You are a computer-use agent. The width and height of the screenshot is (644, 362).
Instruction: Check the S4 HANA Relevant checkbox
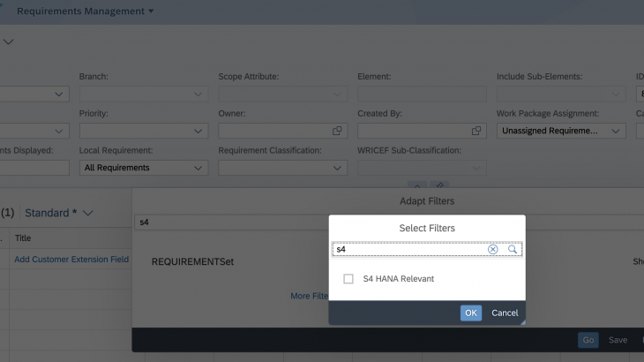[x=348, y=279]
